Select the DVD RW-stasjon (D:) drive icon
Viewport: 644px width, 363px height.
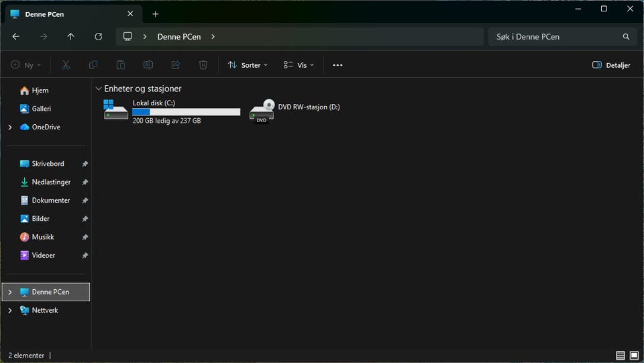tap(262, 111)
